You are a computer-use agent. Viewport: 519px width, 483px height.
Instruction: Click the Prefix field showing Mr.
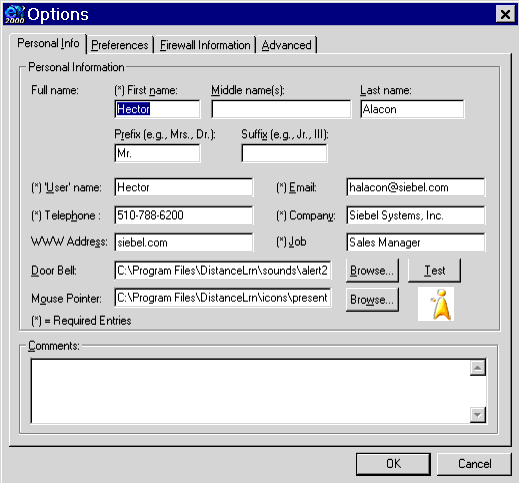pos(157,153)
